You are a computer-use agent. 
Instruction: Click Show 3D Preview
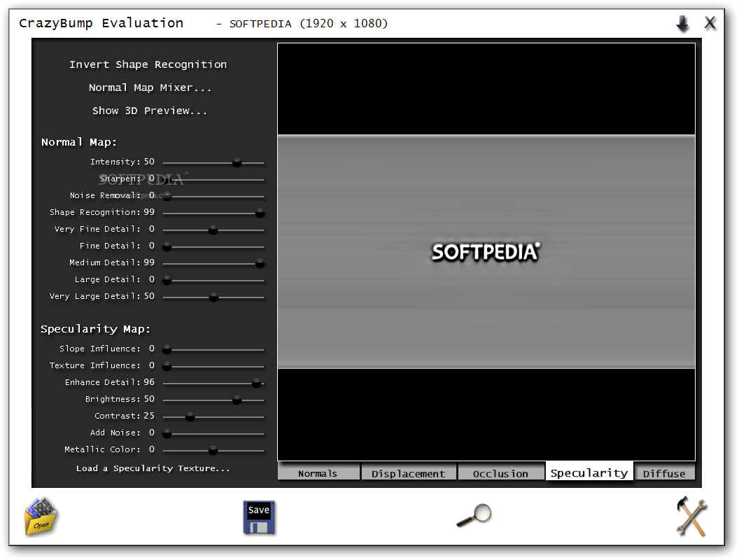tap(149, 111)
